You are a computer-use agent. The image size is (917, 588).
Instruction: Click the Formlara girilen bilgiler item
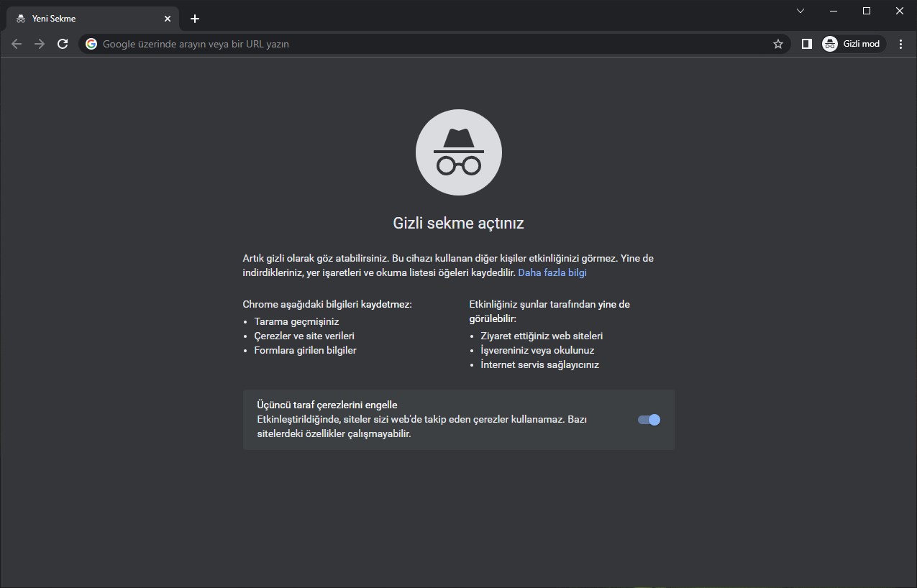305,350
